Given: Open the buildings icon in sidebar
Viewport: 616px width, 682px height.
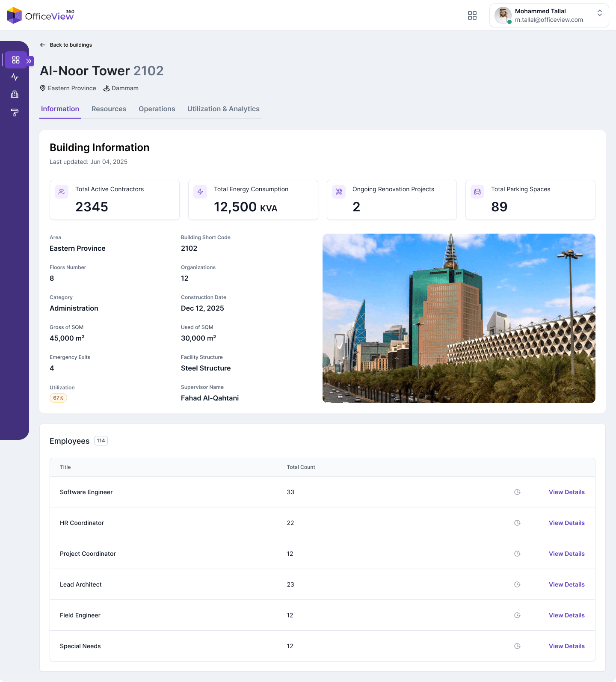Looking at the screenshot, I should tap(15, 95).
